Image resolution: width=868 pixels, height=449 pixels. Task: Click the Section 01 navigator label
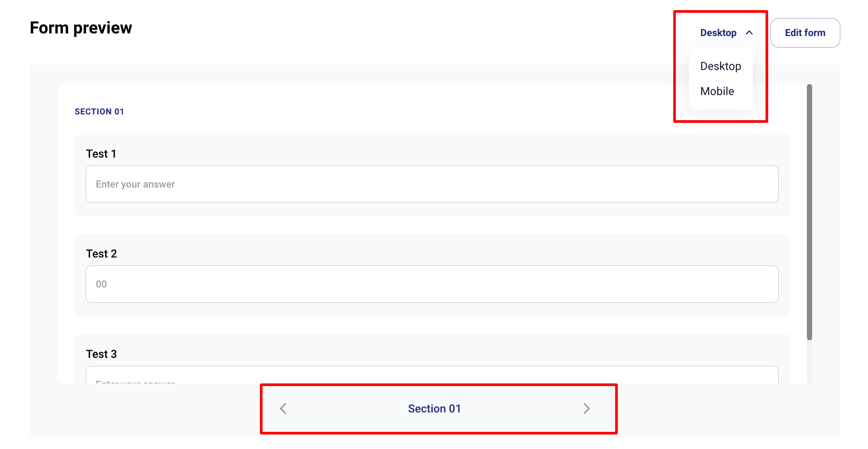434,409
